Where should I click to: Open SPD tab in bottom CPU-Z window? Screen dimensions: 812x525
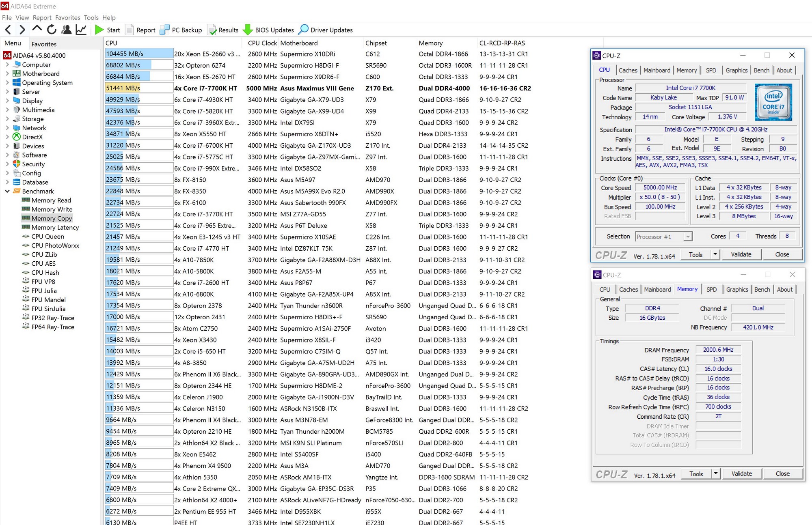(711, 289)
